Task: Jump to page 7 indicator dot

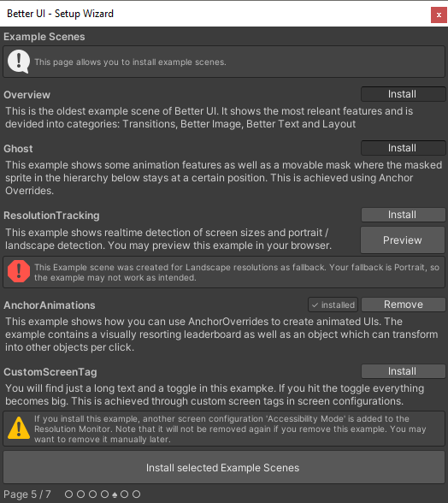Action: click(136, 494)
